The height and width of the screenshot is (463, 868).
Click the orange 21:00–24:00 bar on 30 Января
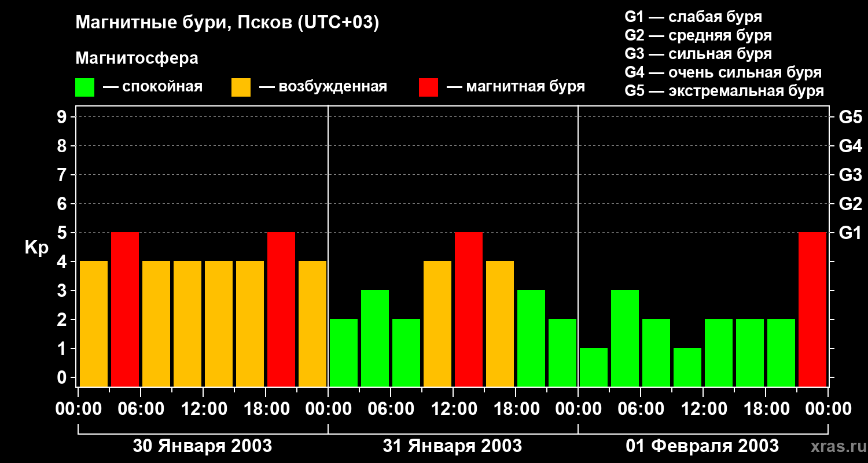[x=312, y=324]
